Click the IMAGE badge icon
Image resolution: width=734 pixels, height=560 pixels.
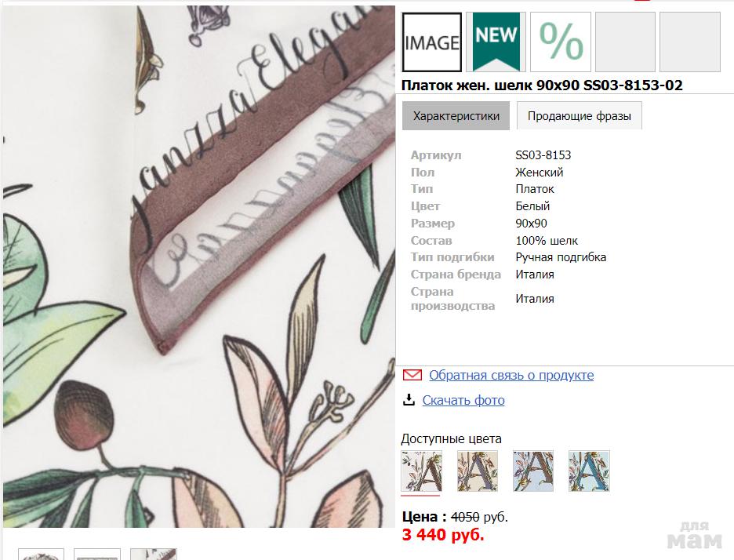pos(431,42)
